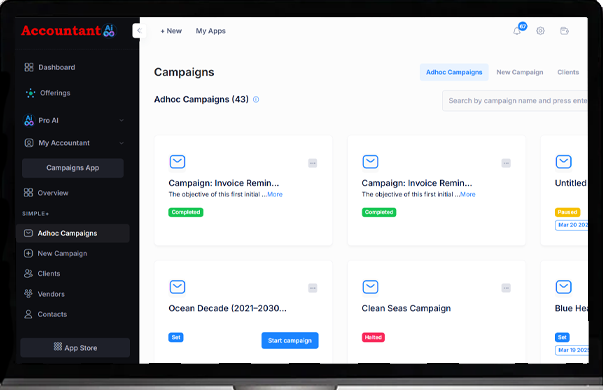Click the campaign name search field
The image size is (603, 390).
(515, 101)
